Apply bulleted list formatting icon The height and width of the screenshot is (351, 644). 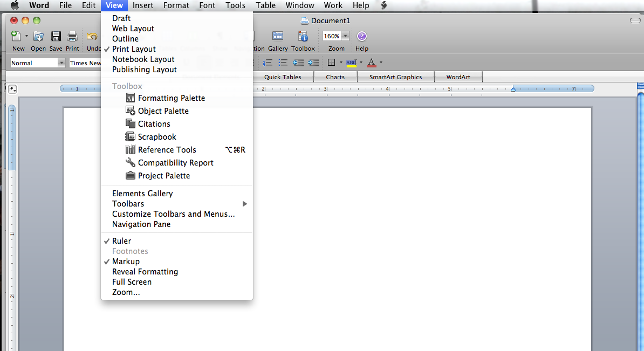click(283, 63)
